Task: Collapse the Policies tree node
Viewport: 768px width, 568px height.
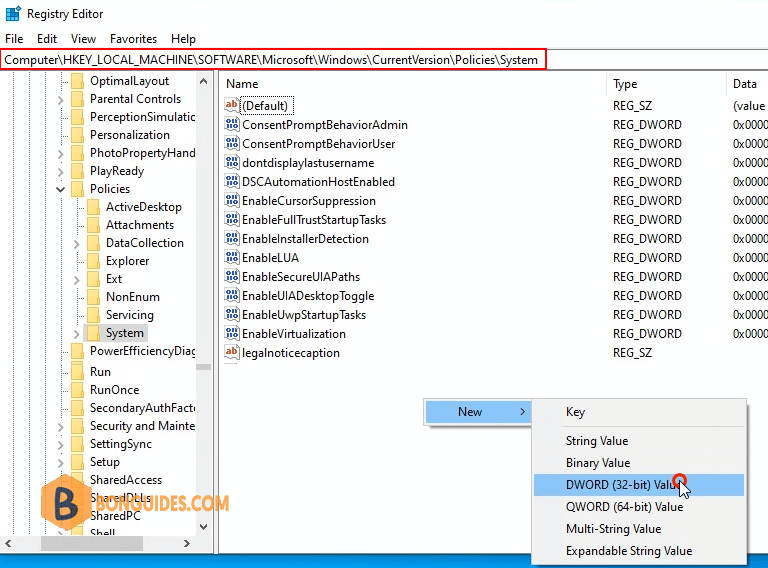Action: (x=60, y=189)
